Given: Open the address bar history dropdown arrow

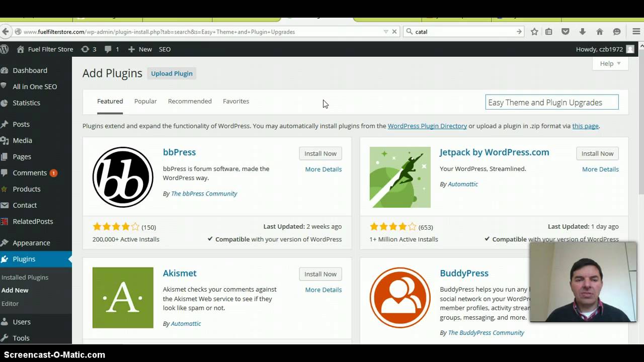Looking at the screenshot, I should [386, 32].
